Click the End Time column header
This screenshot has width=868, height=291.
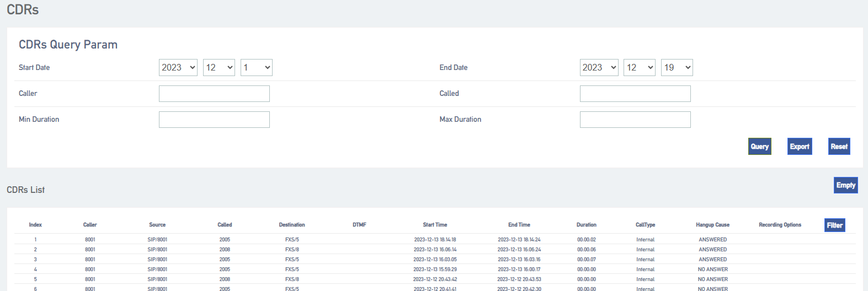[x=519, y=225]
